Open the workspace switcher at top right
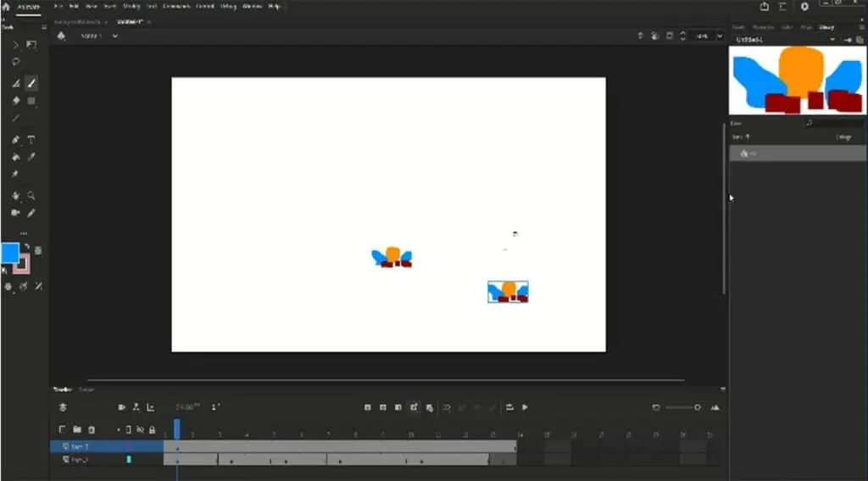 (782, 7)
